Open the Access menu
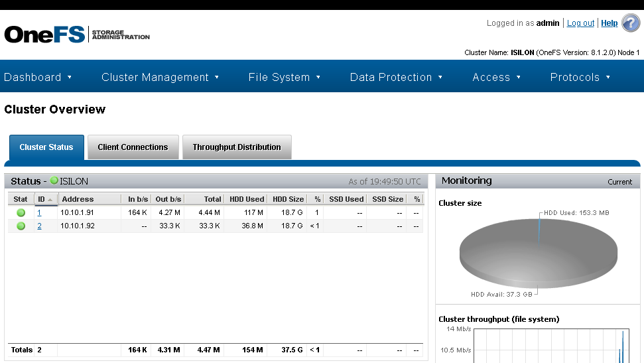 (491, 77)
